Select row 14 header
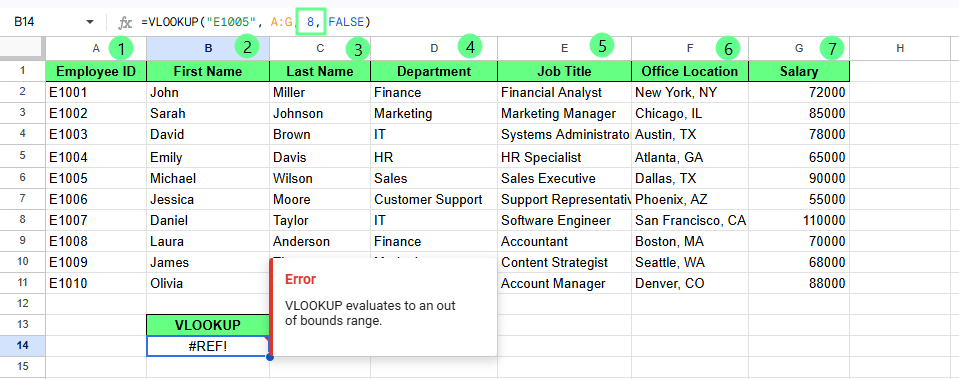 (x=23, y=345)
